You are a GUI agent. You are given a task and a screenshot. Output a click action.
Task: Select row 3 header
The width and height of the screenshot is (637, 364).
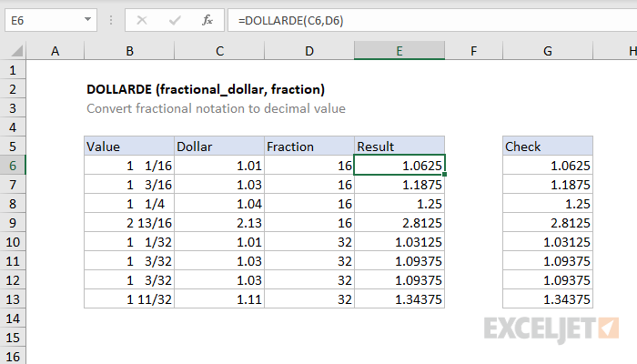click(13, 108)
